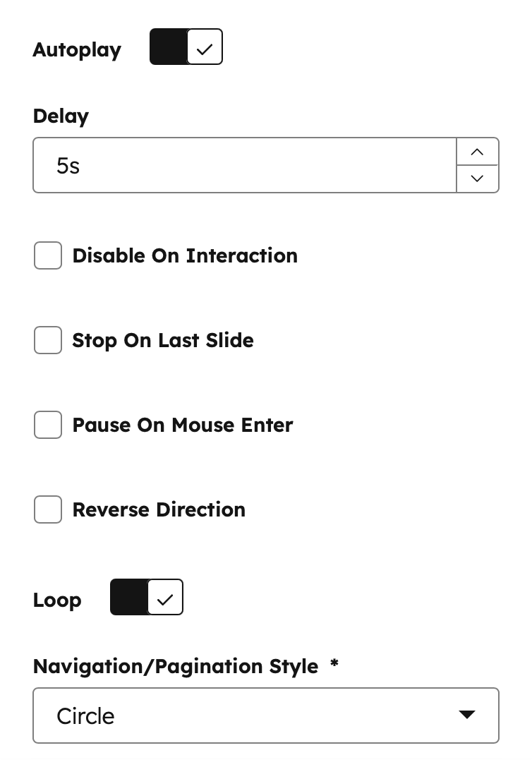Decrease Delay with the down chevron
Viewport: 532px width, 779px height.
(478, 179)
